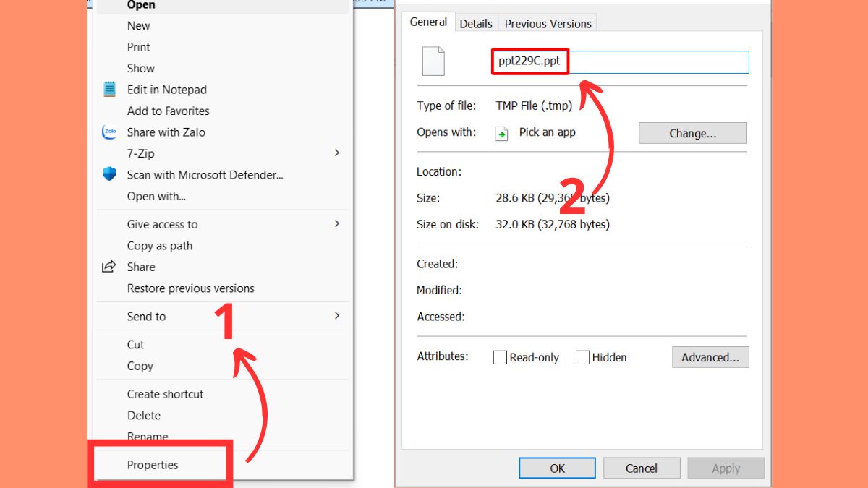Open Properties from context menu

coord(153,465)
